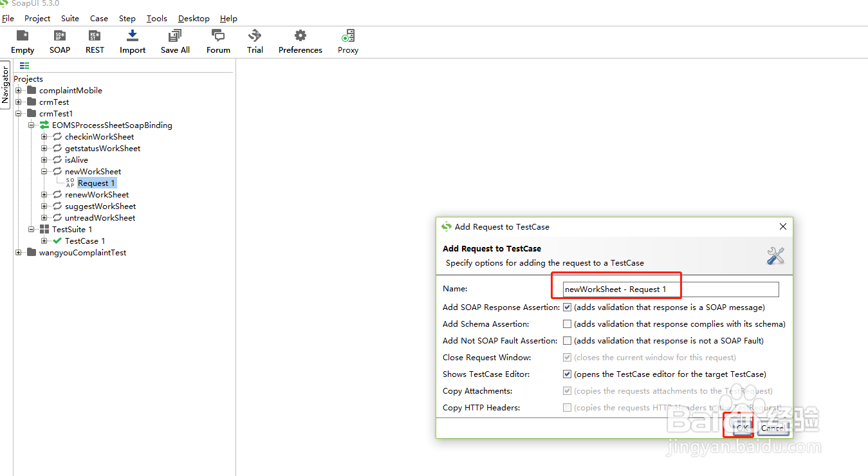The image size is (868, 476).
Task: Enable Add Schema Assertion checkbox
Action: tap(567, 324)
